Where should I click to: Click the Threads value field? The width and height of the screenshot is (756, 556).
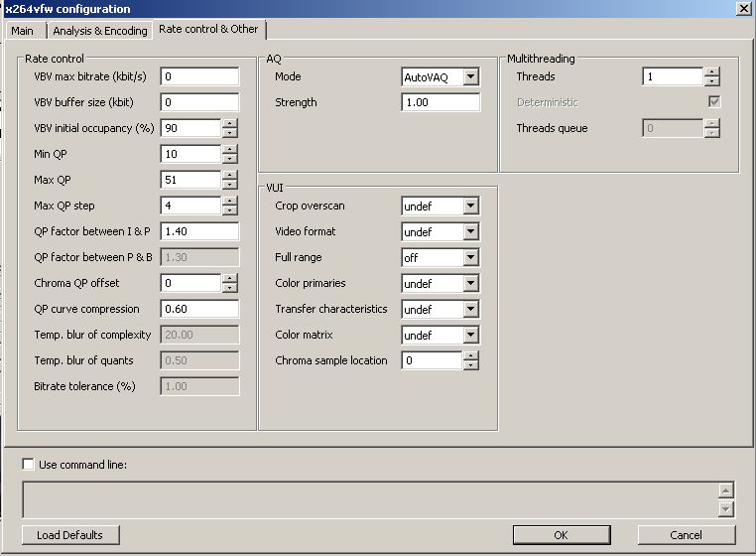[673, 76]
